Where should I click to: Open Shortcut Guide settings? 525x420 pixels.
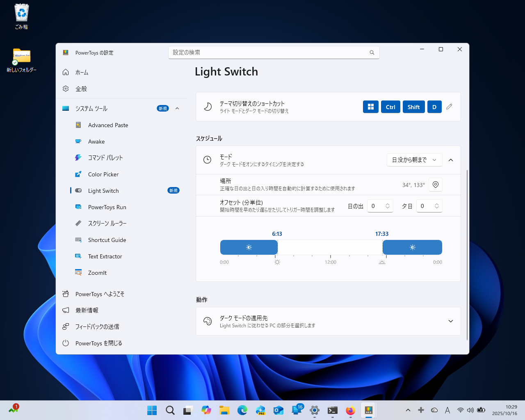(107, 240)
